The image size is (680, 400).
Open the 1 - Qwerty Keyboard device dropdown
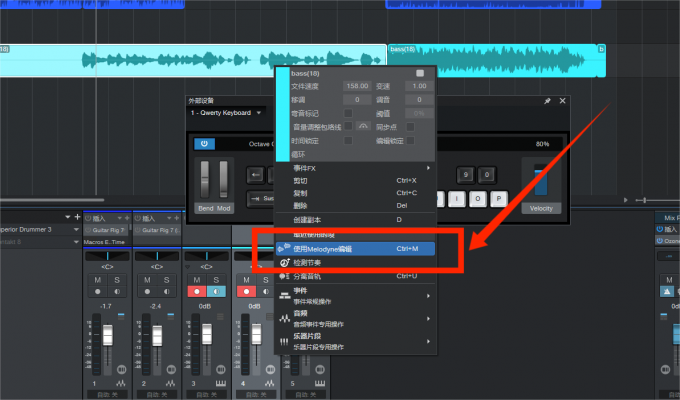pos(226,113)
